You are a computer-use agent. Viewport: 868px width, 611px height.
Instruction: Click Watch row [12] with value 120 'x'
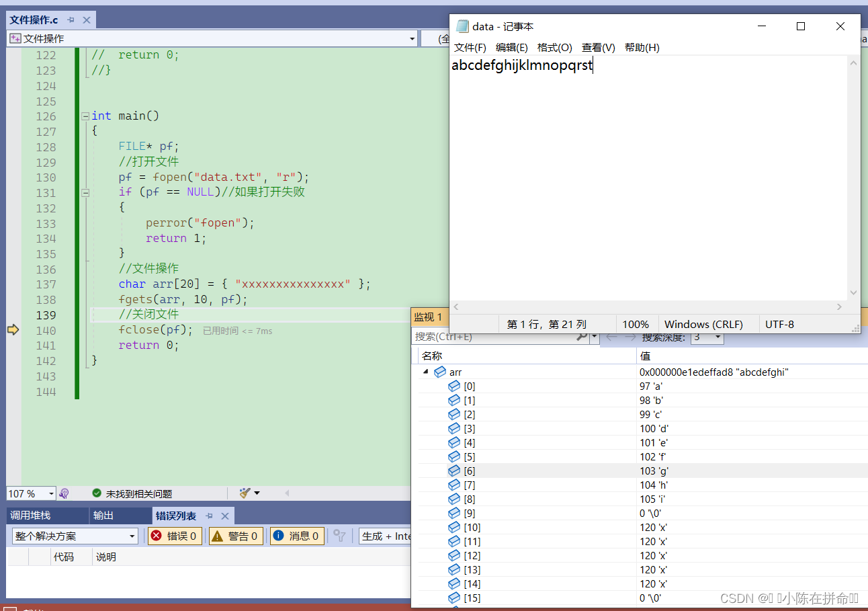[x=643, y=555]
